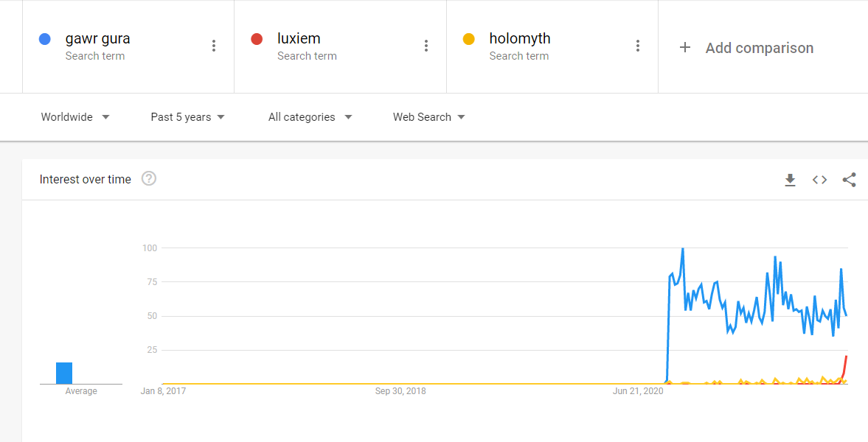Click the Add comparison button
Screen dimensions: 868x442
[759, 48]
